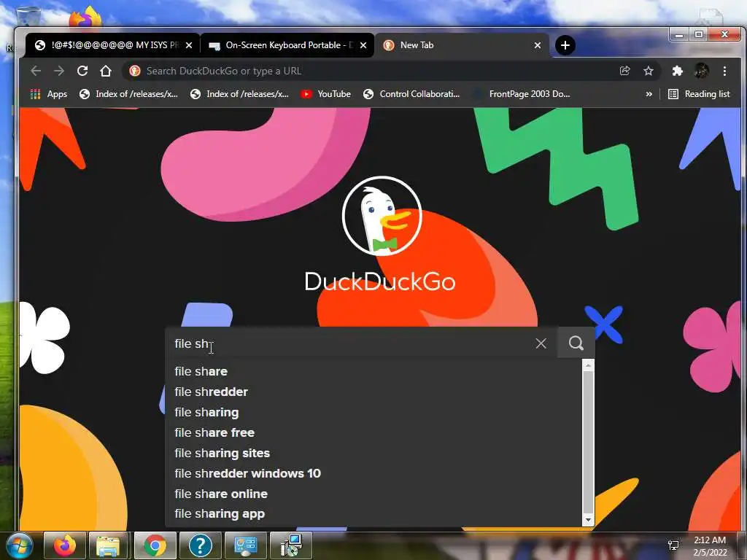Click the suggestions scrollbar down arrow

589,520
